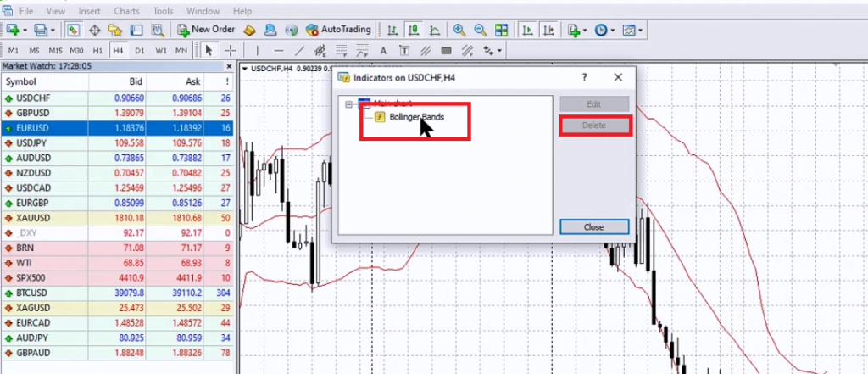
Task: Activate the crosshair cursor mode
Action: tap(231, 51)
